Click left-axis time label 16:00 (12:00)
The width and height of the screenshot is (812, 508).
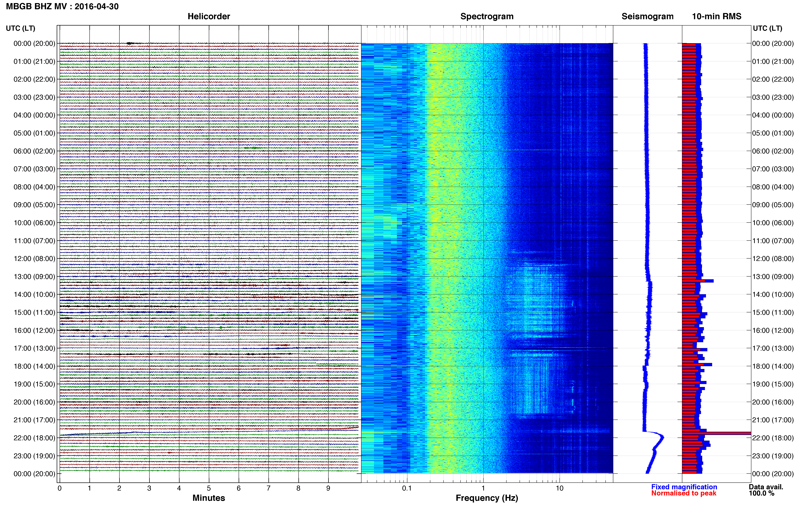pos(34,330)
